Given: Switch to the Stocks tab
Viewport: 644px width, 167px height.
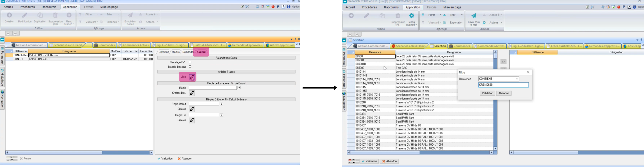Looking at the screenshot, I should click(175, 52).
